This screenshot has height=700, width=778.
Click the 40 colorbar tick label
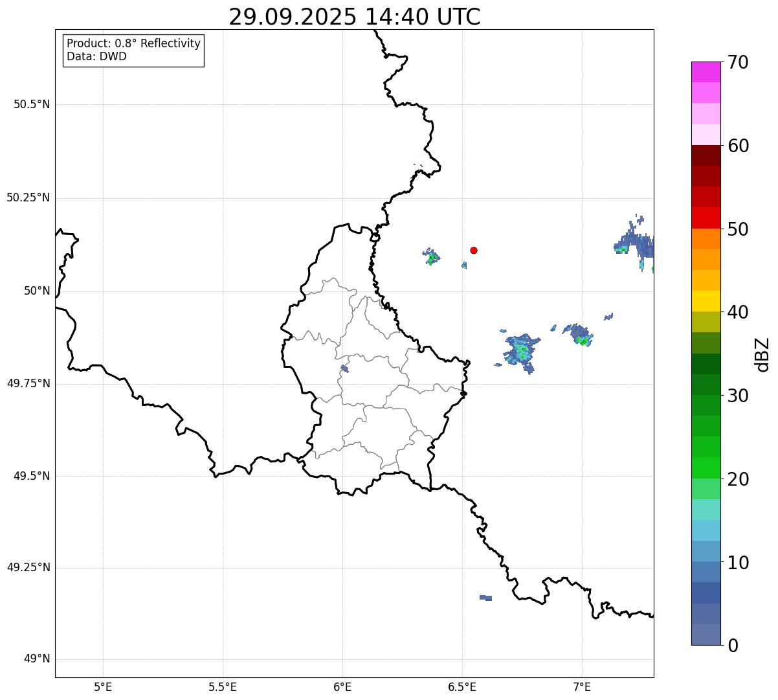tap(738, 312)
